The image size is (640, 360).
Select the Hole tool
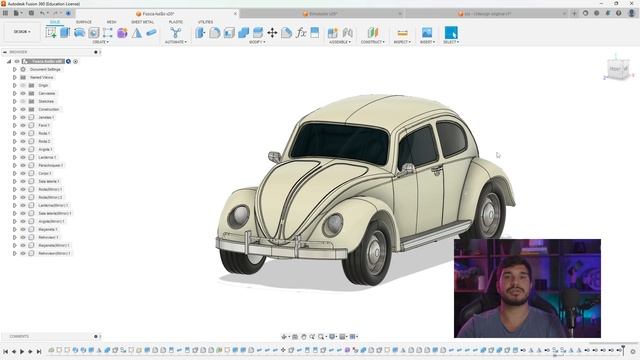point(93,33)
